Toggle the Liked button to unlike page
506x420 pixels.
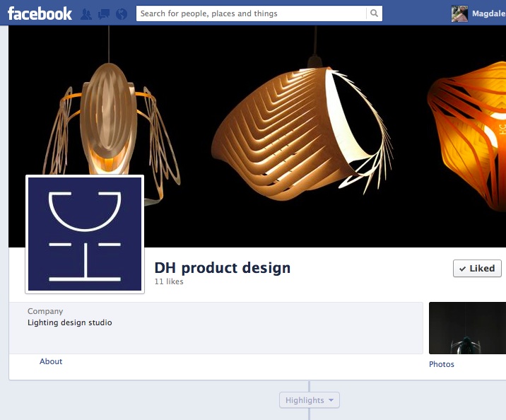(x=477, y=269)
